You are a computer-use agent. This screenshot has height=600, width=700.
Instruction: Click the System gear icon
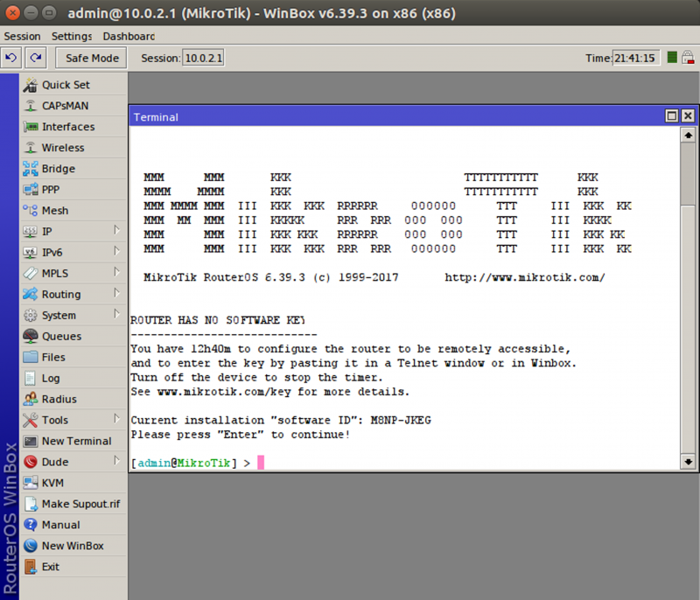click(x=31, y=316)
